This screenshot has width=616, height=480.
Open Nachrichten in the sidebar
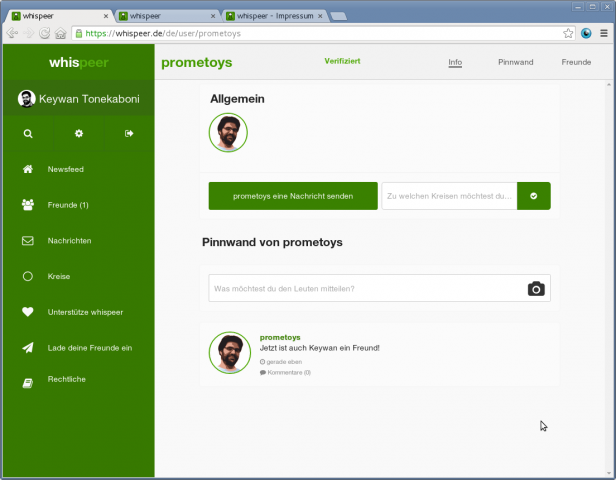(69, 241)
